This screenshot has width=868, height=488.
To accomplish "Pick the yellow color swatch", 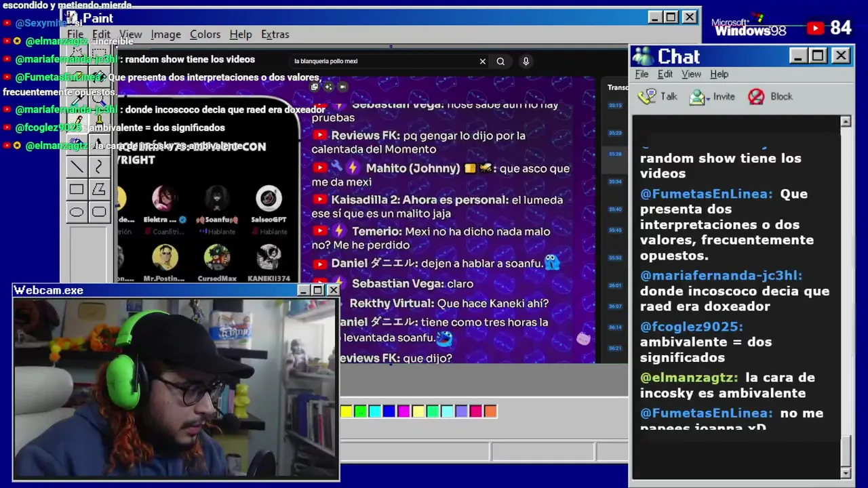I will coord(347,411).
